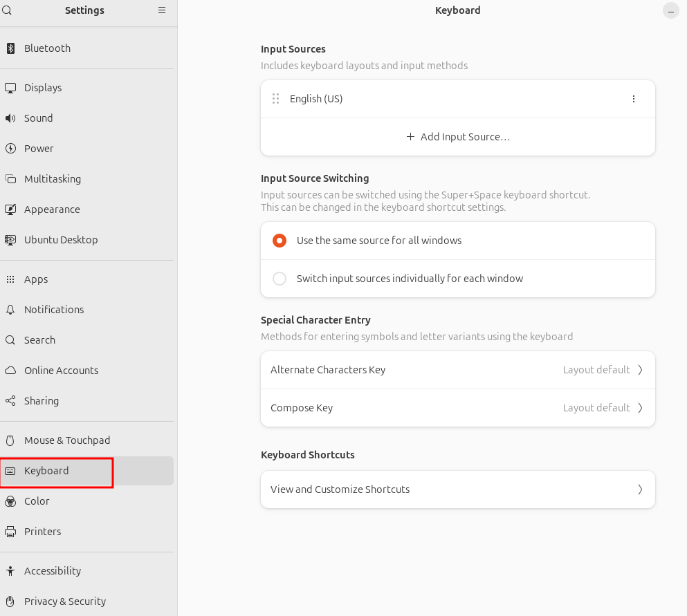Select Switch input sources individually for each window

coord(280,279)
